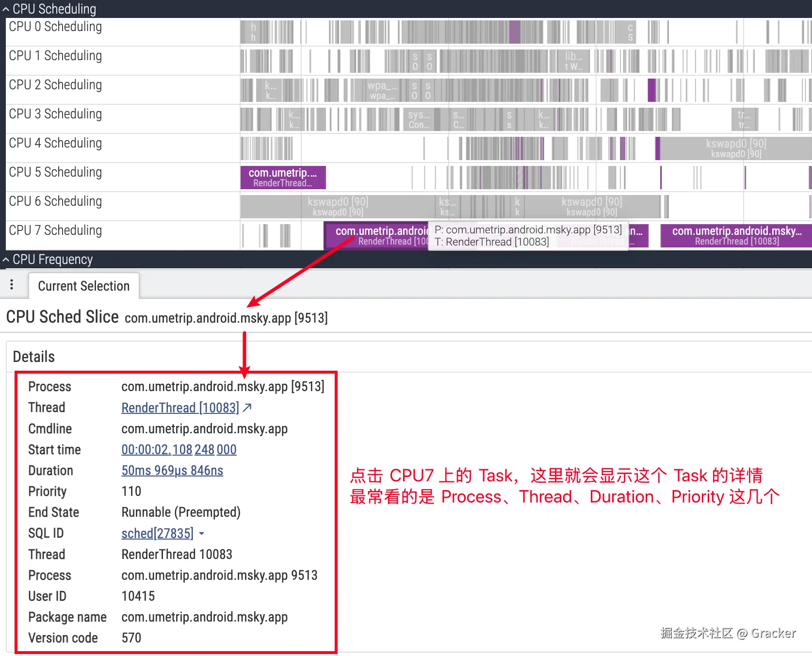Screen dimensions: 812x656
Task: Click the Cmdline value com.umetrip.android.msky.app
Action: coord(205,429)
